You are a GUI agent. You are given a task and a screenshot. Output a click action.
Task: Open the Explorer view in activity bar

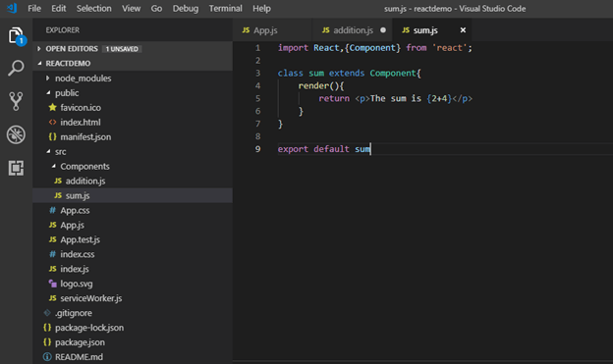click(x=16, y=36)
